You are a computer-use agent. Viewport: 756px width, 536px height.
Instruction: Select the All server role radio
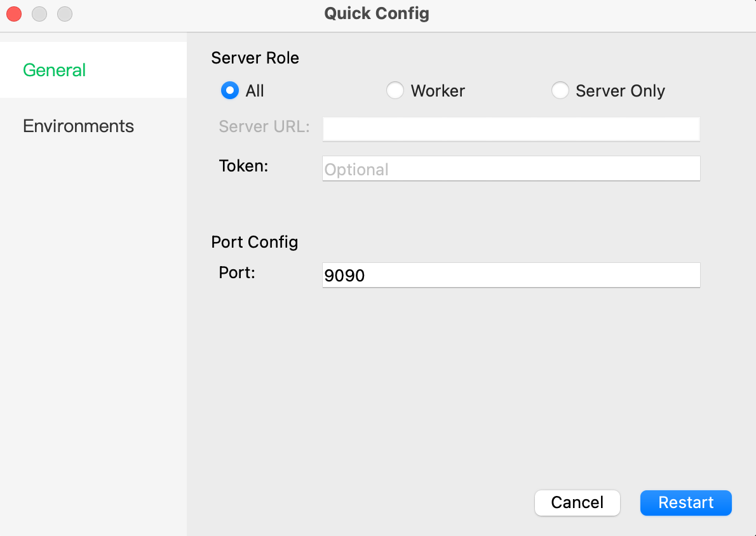click(x=229, y=90)
